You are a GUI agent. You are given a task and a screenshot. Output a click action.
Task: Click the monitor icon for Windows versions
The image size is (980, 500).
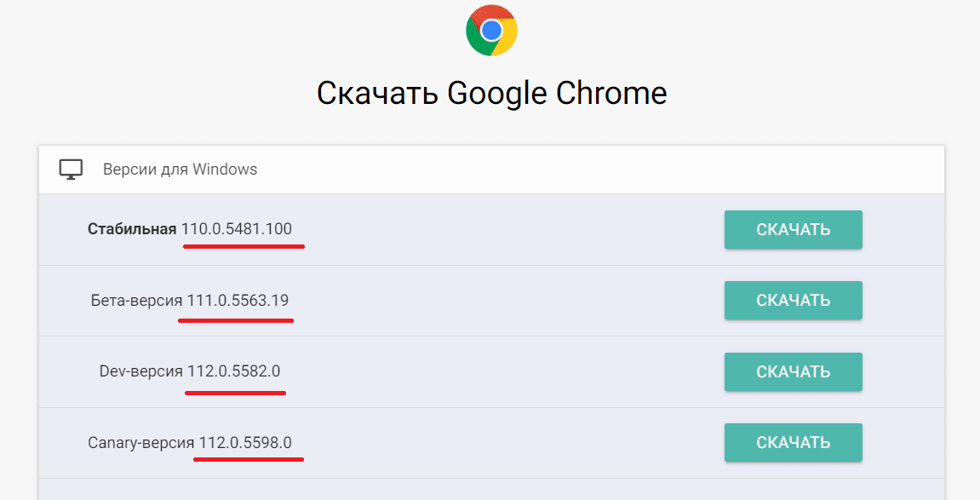[71, 169]
